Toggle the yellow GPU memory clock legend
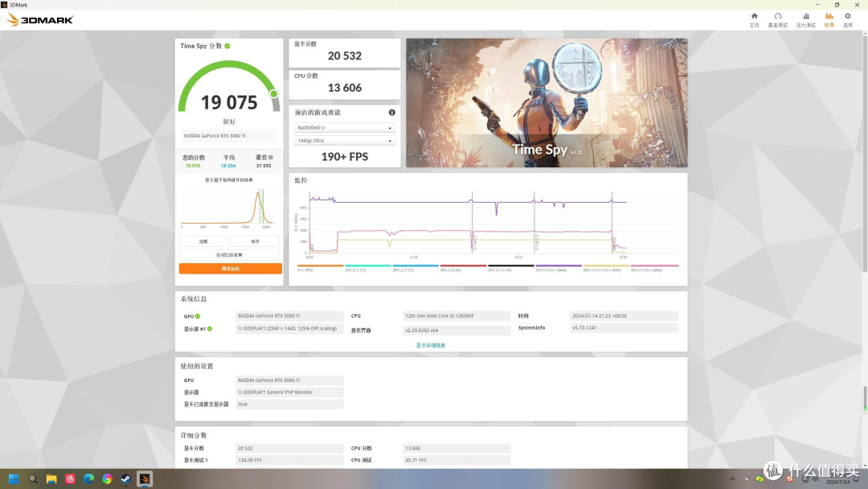The width and height of the screenshot is (868, 489). [x=606, y=268]
